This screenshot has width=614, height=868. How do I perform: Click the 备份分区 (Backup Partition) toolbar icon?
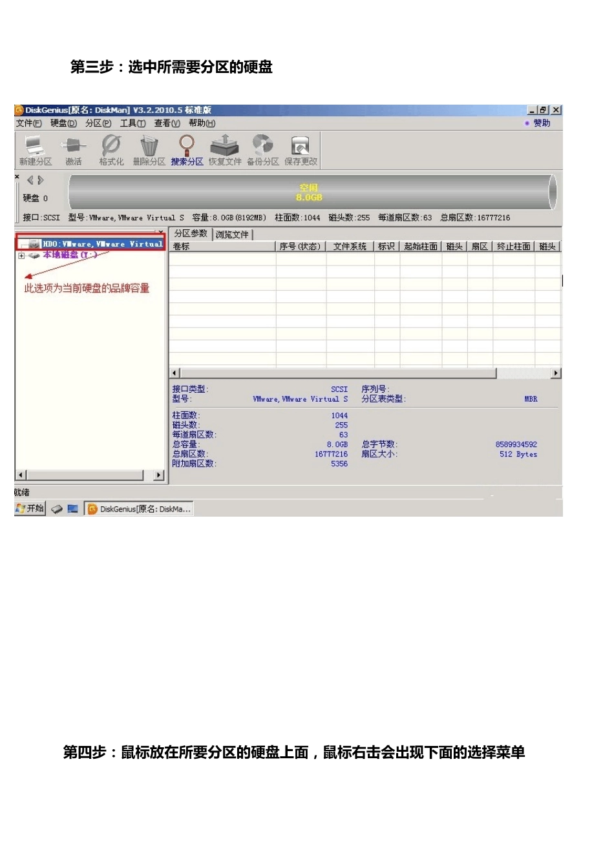(263, 150)
